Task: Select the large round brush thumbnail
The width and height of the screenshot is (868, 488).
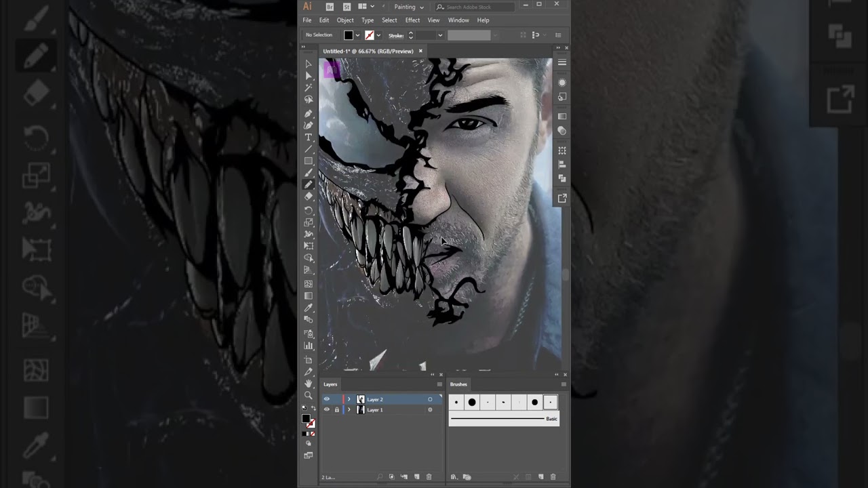Action: tap(472, 402)
